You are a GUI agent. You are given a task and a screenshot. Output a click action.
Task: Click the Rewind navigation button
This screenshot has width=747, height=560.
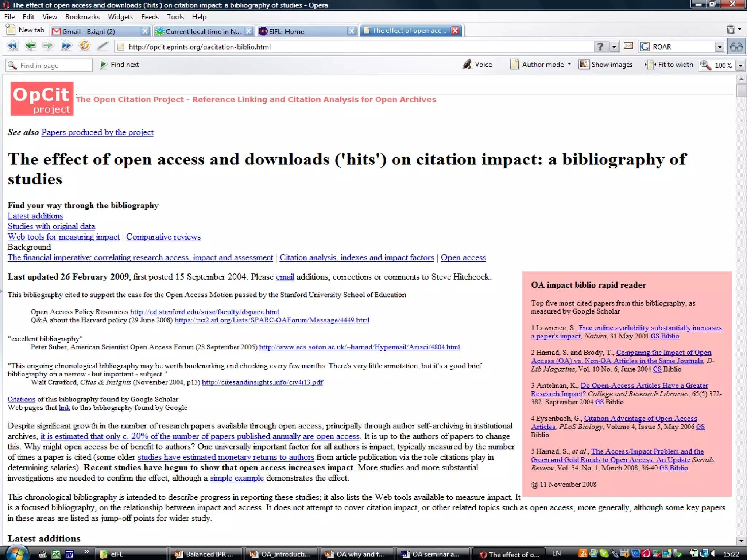coord(12,46)
